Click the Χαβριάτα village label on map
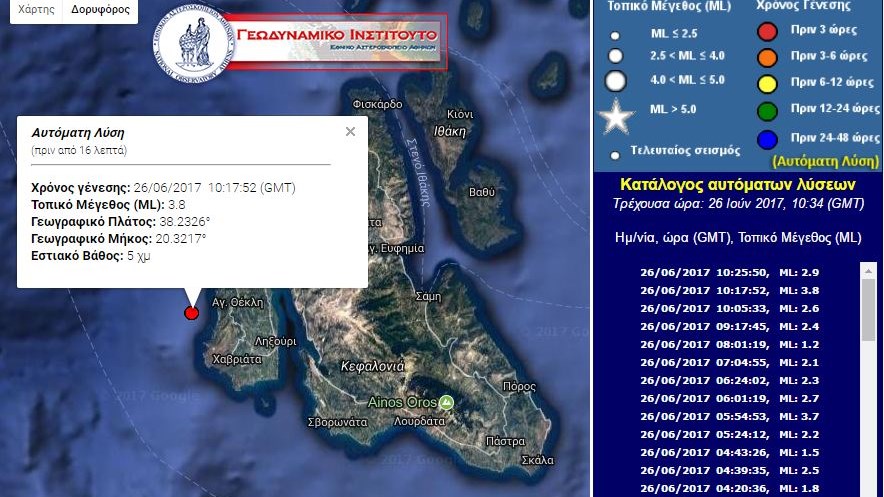 coord(237,360)
